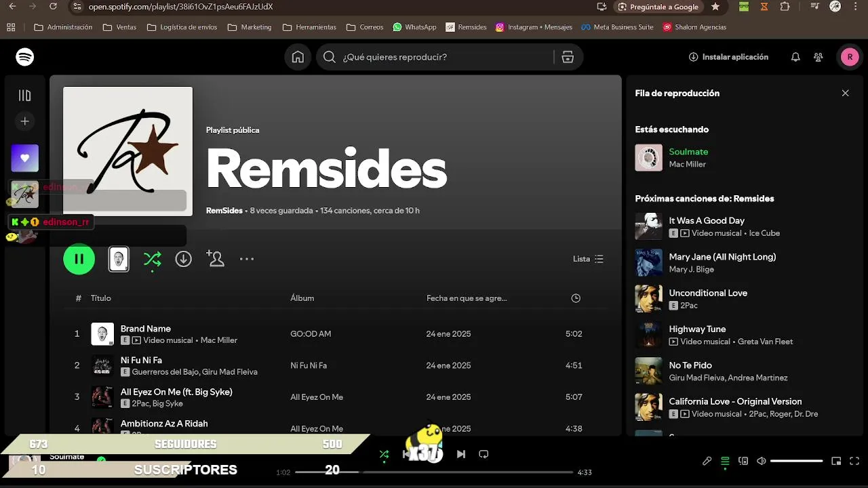Viewport: 868px width, 488px height.
Task: Open notifications bell
Action: 795,57
